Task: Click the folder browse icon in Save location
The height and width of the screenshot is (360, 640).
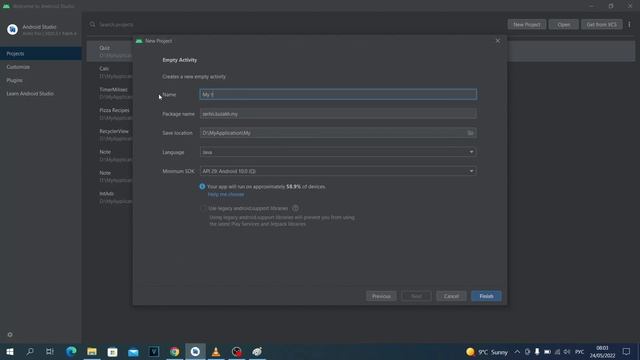Action: 470,133
